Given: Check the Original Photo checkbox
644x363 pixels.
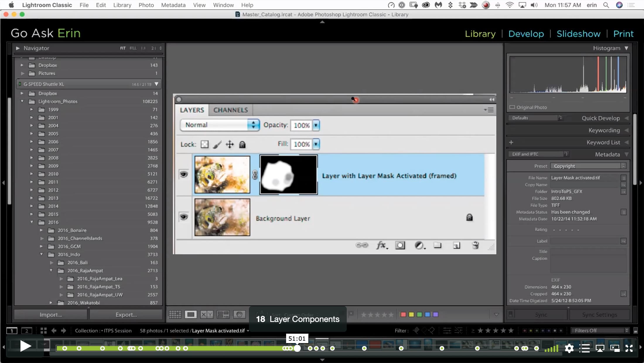Looking at the screenshot, I should coord(512,107).
